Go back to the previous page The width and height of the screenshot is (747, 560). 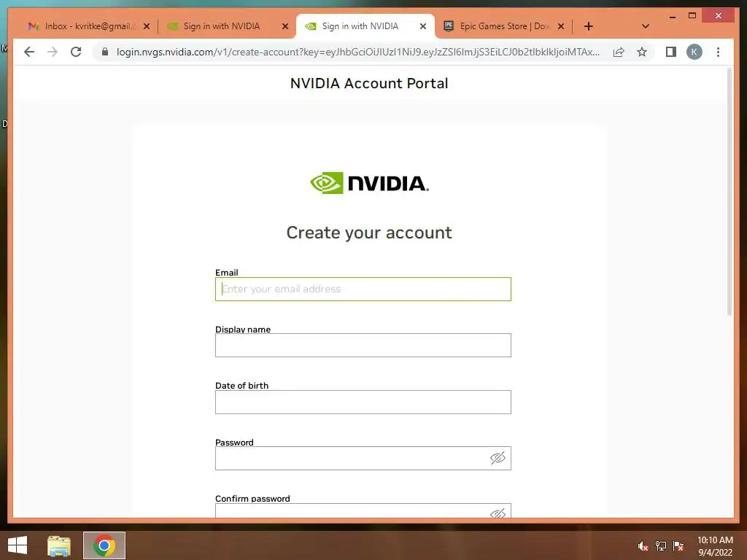point(29,52)
